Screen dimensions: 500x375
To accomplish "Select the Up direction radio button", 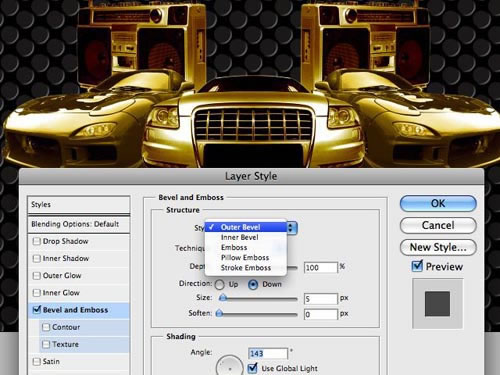I will click(x=220, y=284).
